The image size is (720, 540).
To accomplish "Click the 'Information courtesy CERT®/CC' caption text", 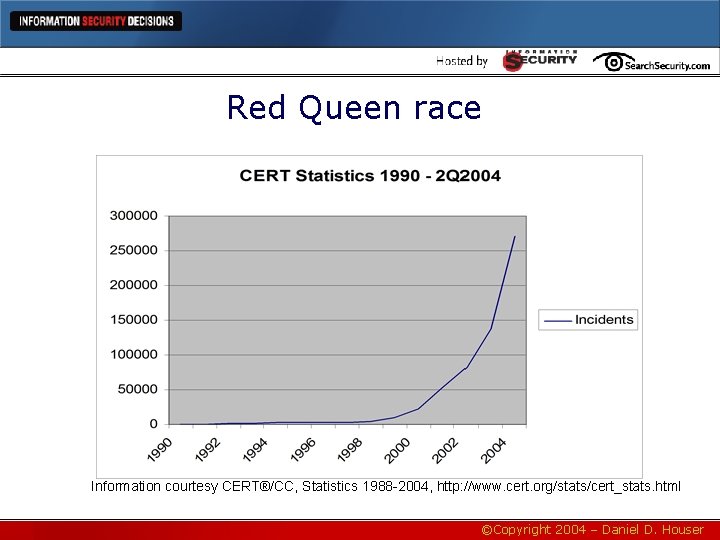I will pyautogui.click(x=192, y=486).
